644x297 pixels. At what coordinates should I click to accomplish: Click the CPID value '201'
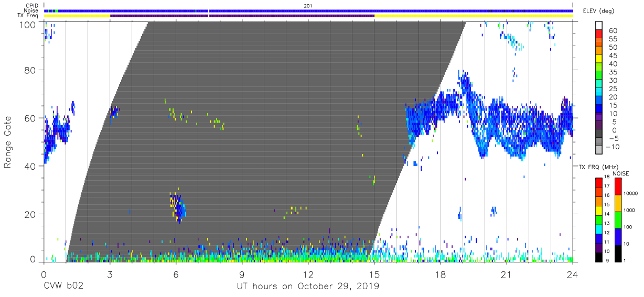[x=308, y=6]
